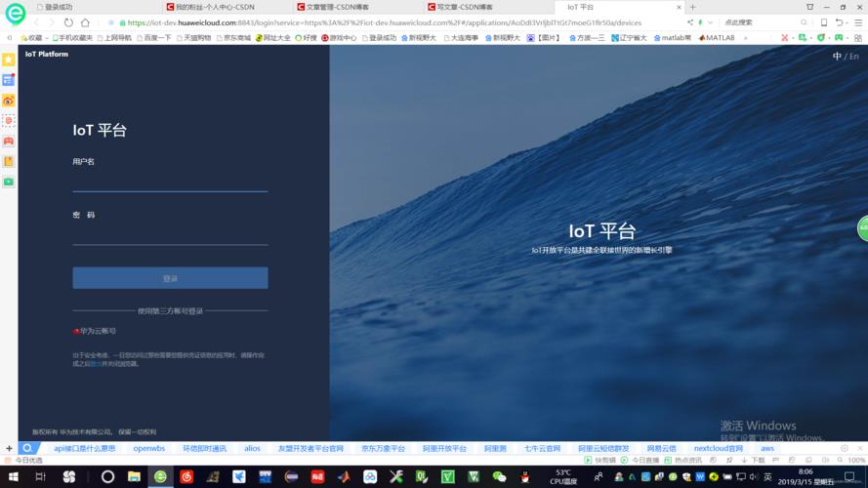The width and height of the screenshot is (868, 488).
Task: Open a new tab with plus button
Action: coord(692,7)
